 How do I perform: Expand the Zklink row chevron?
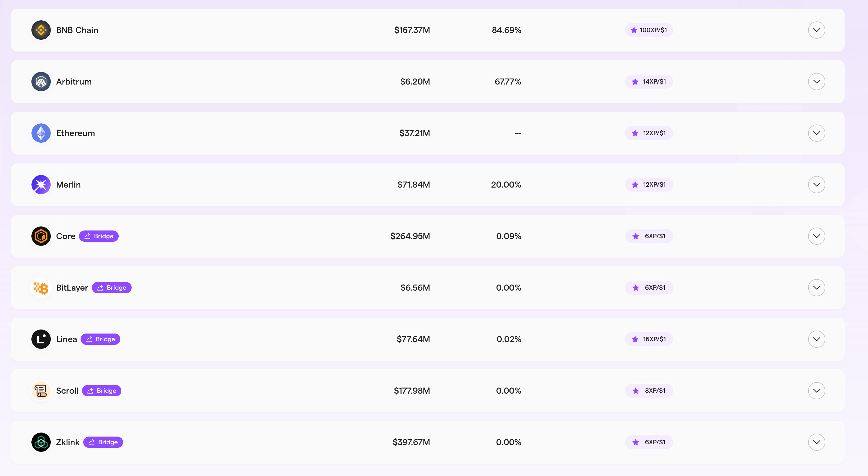816,442
